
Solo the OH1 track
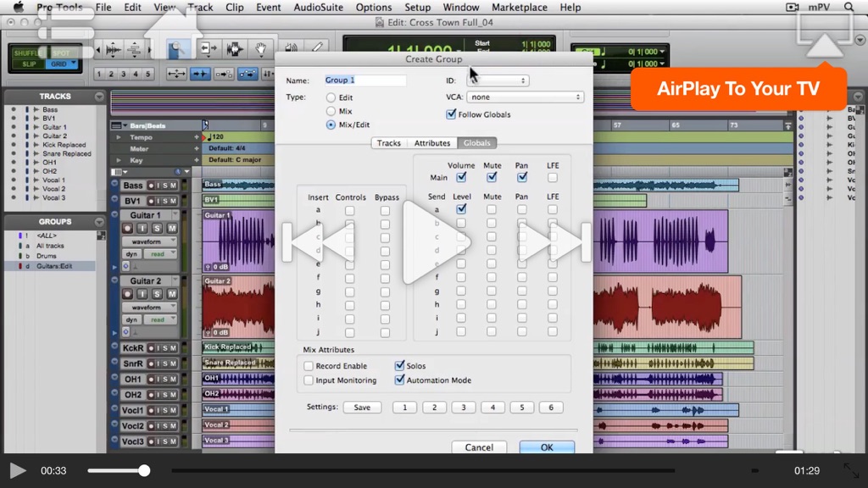165,379
